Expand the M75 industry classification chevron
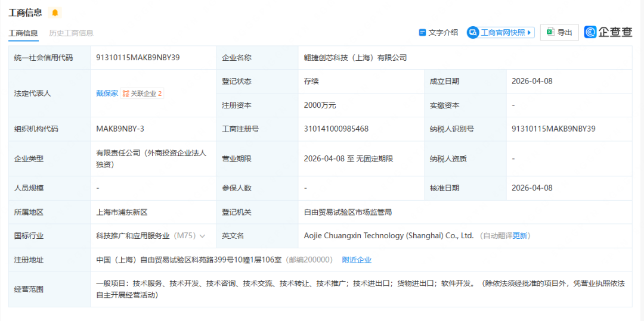This screenshot has width=644, height=321. 203,236
